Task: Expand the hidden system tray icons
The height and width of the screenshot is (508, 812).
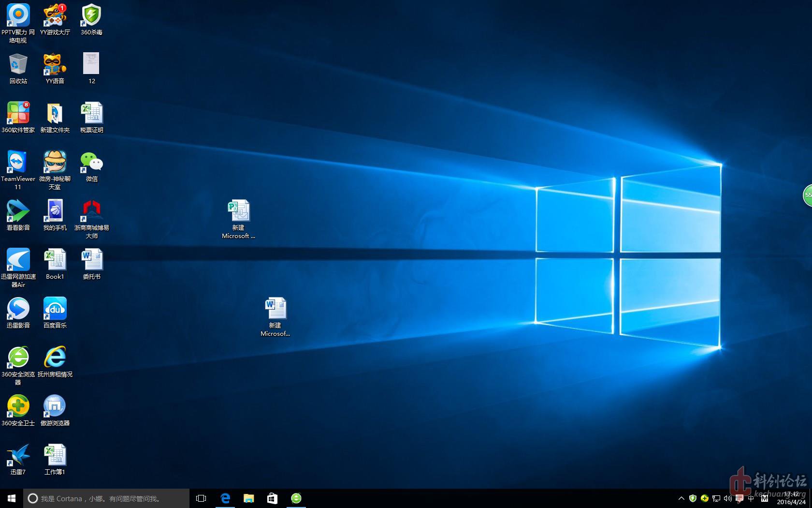Action: click(x=681, y=498)
